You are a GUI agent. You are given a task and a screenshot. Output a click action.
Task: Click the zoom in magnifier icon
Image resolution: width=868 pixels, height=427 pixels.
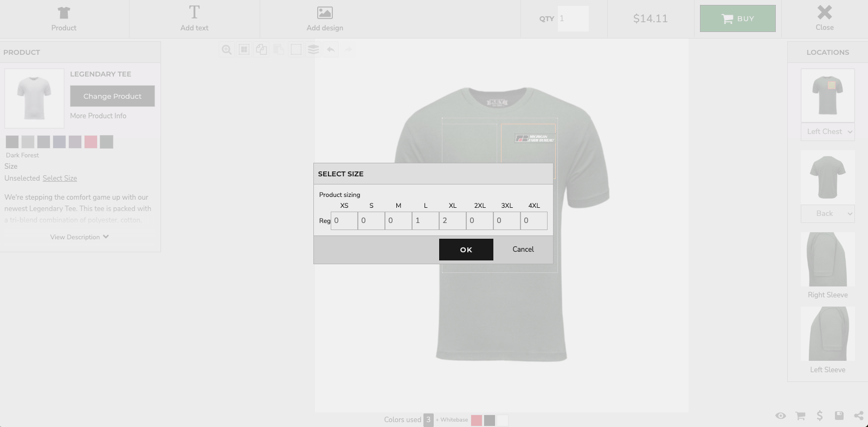(x=227, y=50)
